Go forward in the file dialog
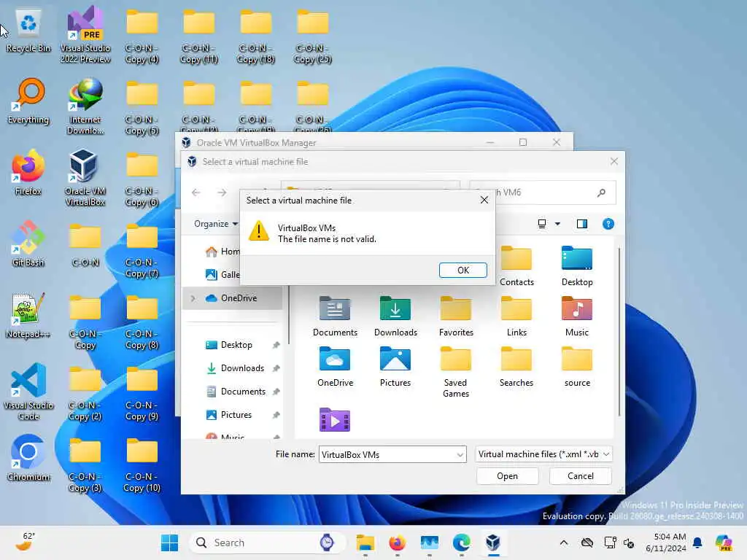 click(222, 192)
